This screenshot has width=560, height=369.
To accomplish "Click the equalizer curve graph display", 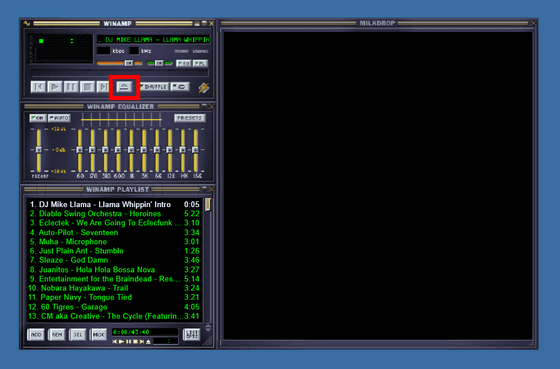I will point(121,119).
